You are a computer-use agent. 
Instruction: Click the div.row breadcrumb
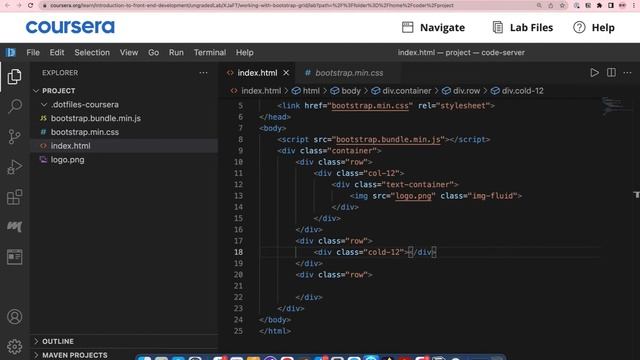(x=467, y=91)
